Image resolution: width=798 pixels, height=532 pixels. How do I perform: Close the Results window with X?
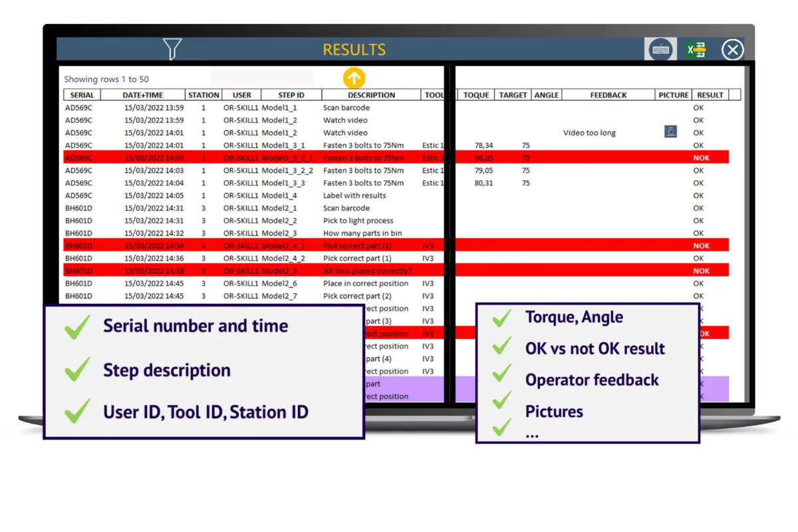733,50
